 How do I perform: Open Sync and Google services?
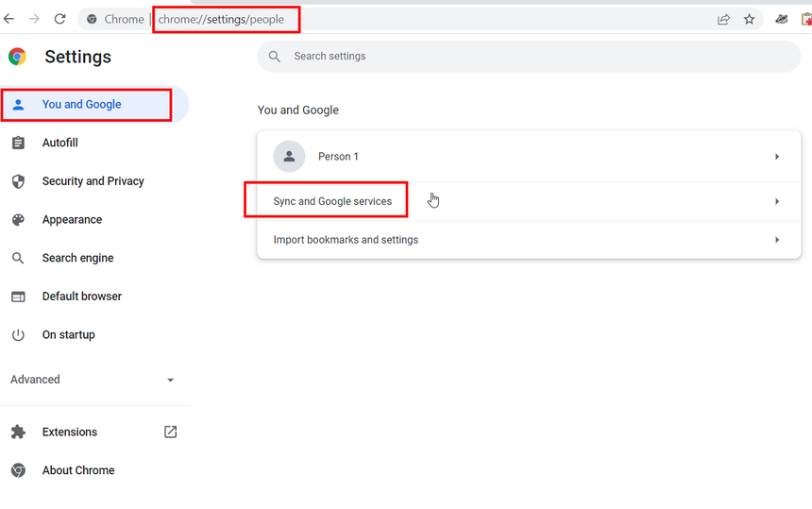[332, 201]
